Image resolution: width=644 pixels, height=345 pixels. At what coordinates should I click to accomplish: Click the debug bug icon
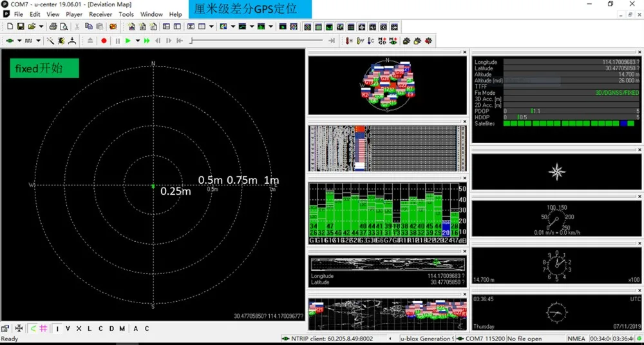[62, 41]
